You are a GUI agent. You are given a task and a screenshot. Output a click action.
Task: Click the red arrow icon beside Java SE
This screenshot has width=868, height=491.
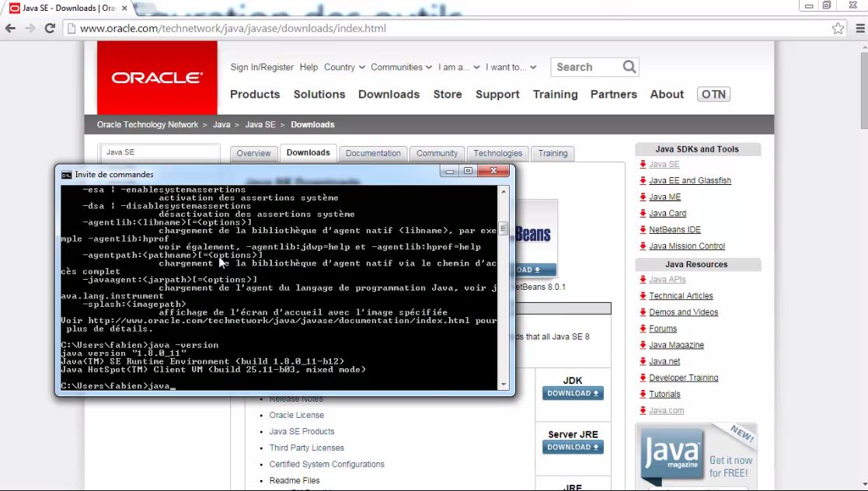coord(643,165)
